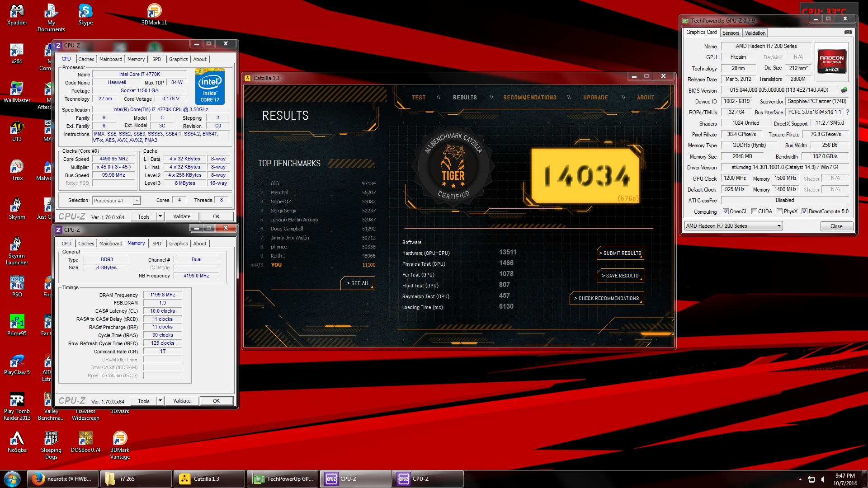Click SAVE RESULTS in Catzilla

pyautogui.click(x=620, y=276)
